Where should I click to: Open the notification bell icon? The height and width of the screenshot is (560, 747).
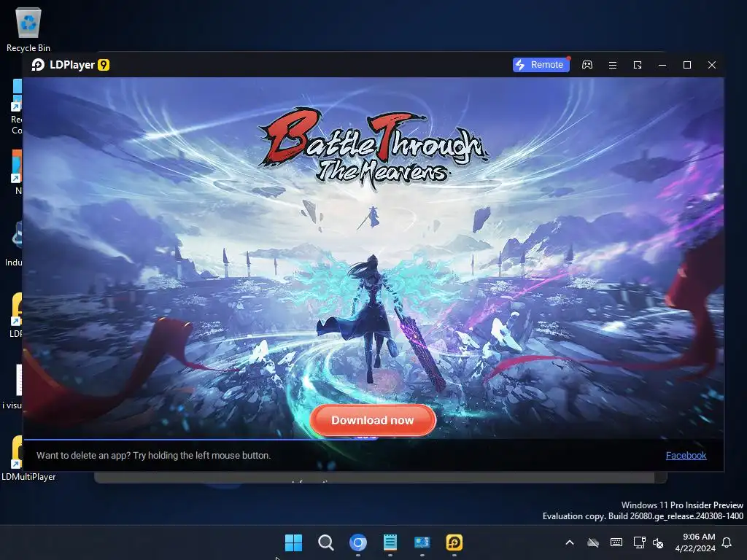pyautogui.click(x=727, y=542)
